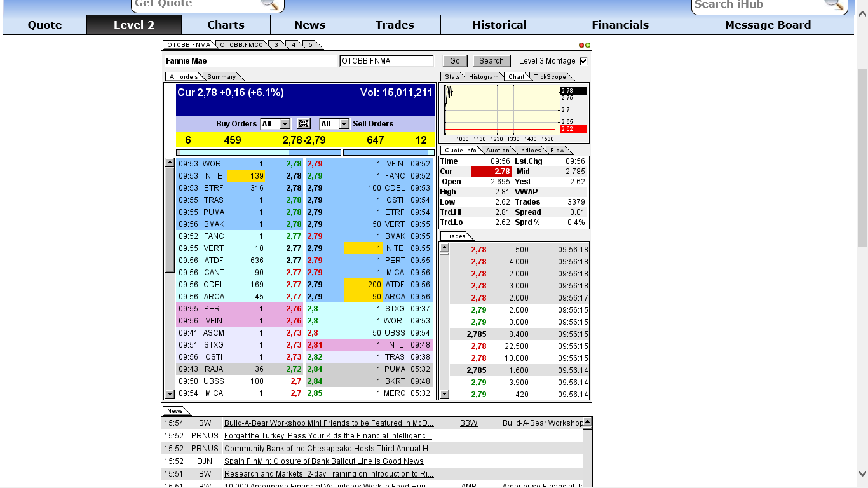Screen dimensions: 868x488
Task: Click the OTCBB:FNMA symbol input field
Action: pos(387,61)
